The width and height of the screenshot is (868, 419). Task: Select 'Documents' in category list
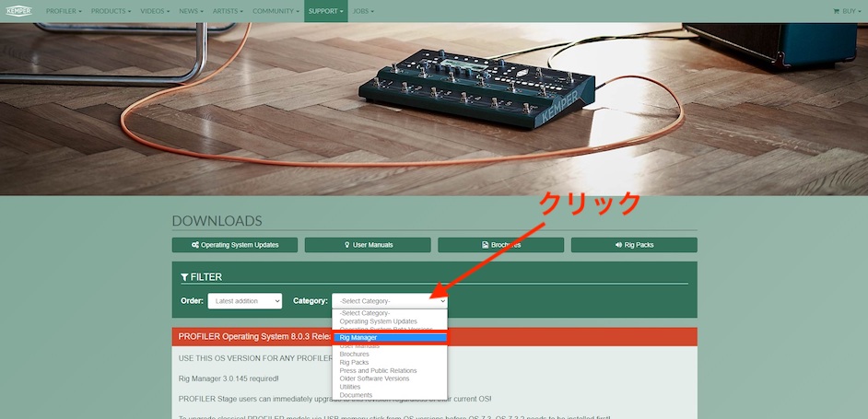point(390,395)
